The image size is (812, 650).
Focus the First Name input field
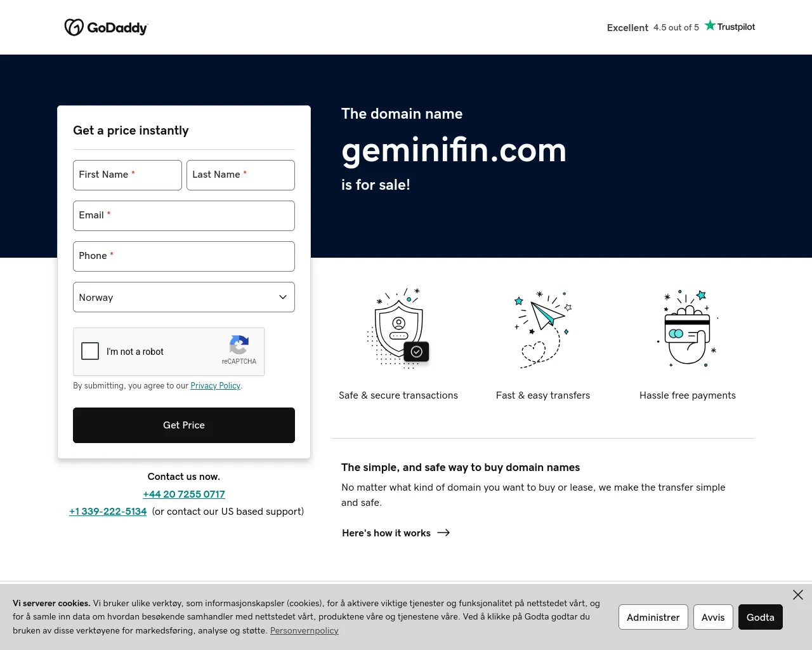click(128, 175)
